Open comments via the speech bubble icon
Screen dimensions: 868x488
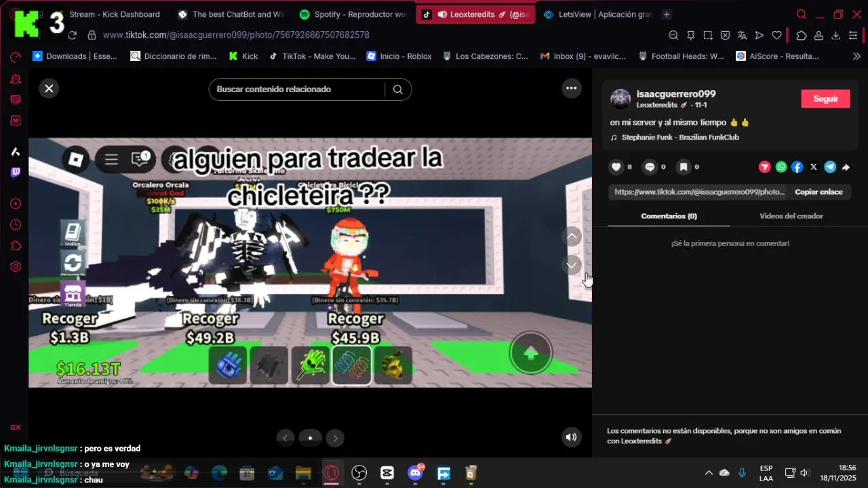[650, 167]
